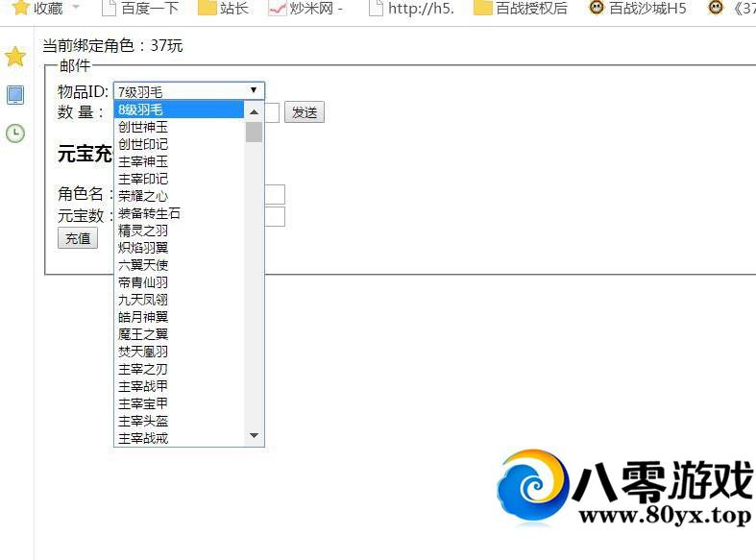Open the 炒米网 bookmark

coord(305,9)
